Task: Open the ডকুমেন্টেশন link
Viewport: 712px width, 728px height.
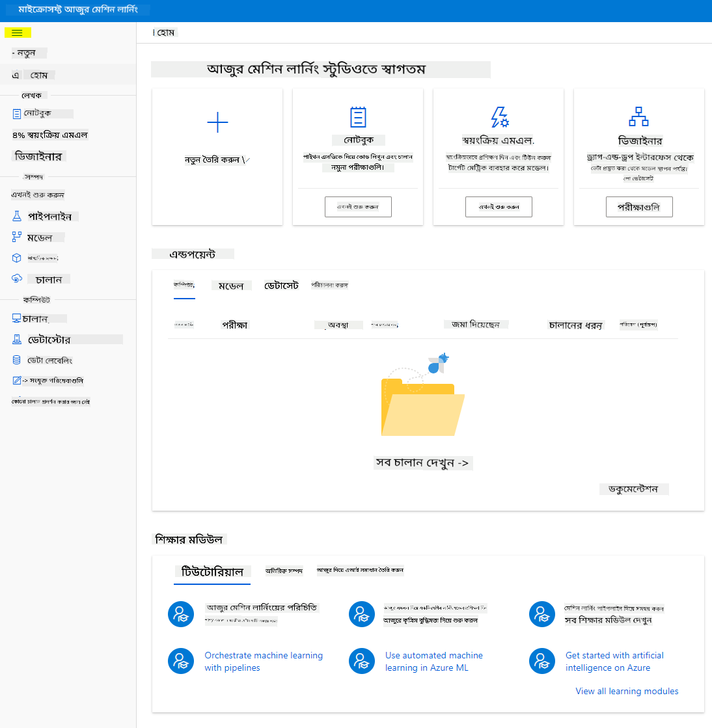Action: tap(633, 489)
